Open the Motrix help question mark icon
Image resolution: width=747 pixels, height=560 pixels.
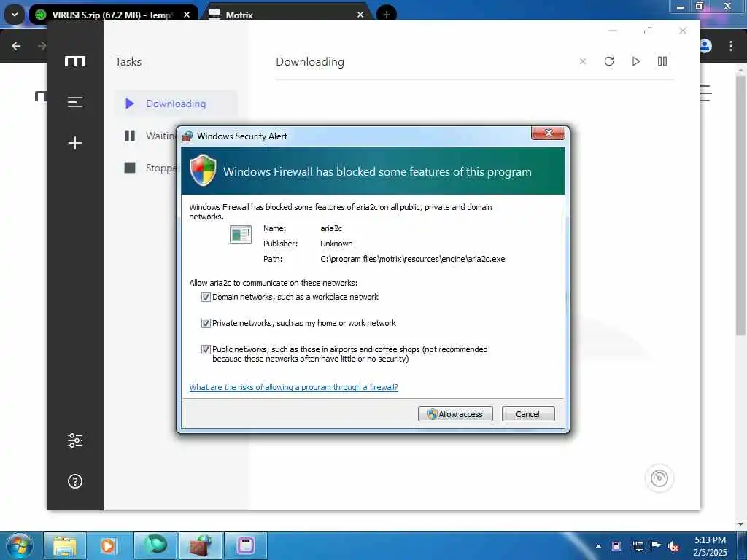[x=75, y=481]
